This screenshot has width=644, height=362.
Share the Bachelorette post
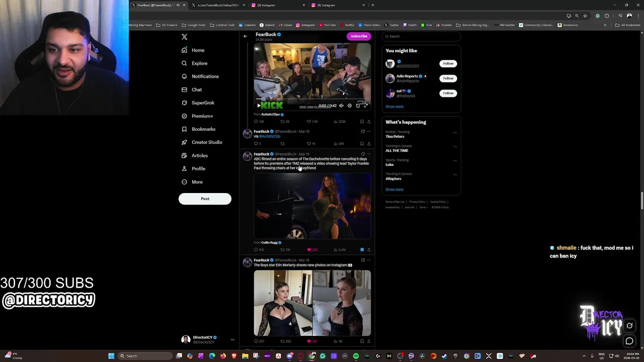coord(369,250)
